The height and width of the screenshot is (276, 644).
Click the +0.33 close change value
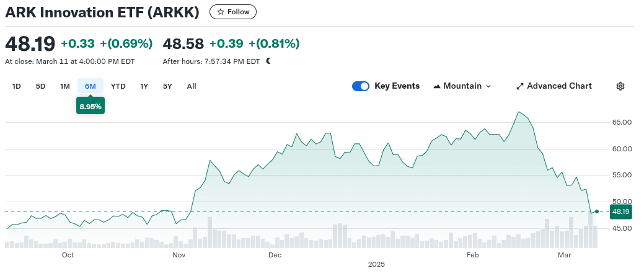click(77, 43)
